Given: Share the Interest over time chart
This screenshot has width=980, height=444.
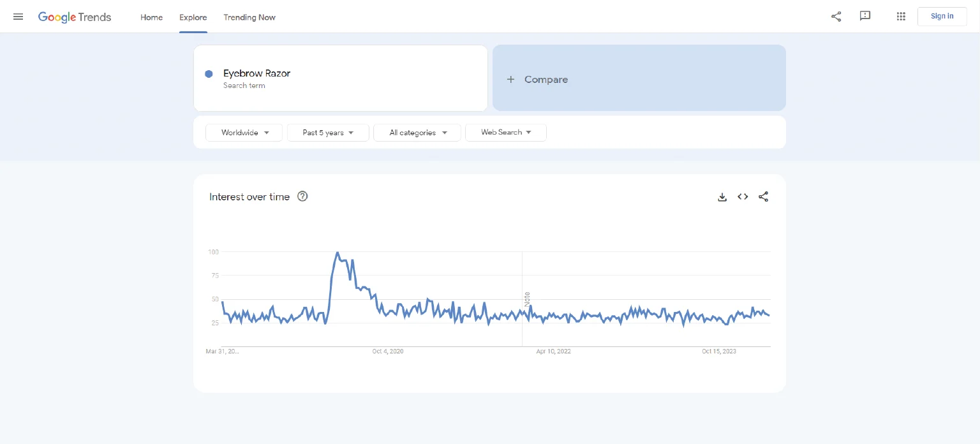Looking at the screenshot, I should tap(763, 197).
